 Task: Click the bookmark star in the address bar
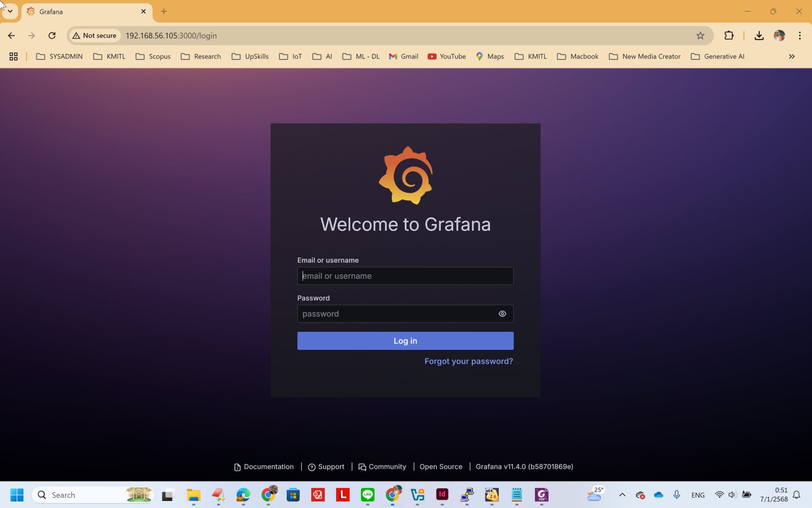(x=700, y=35)
